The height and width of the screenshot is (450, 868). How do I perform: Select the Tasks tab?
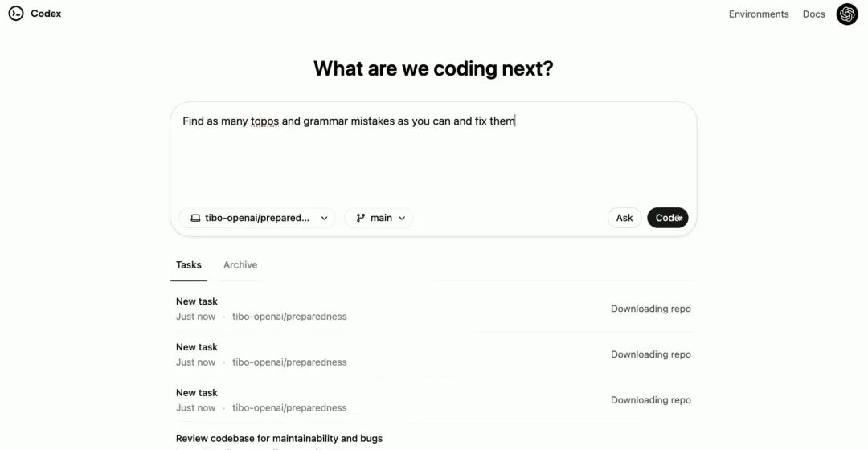click(189, 265)
